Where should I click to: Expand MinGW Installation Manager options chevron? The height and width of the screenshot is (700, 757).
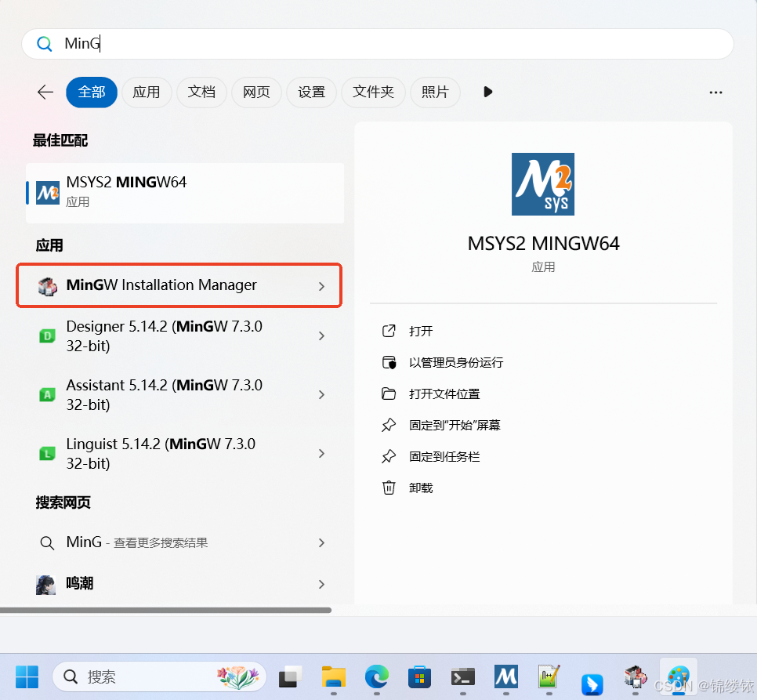point(321,286)
